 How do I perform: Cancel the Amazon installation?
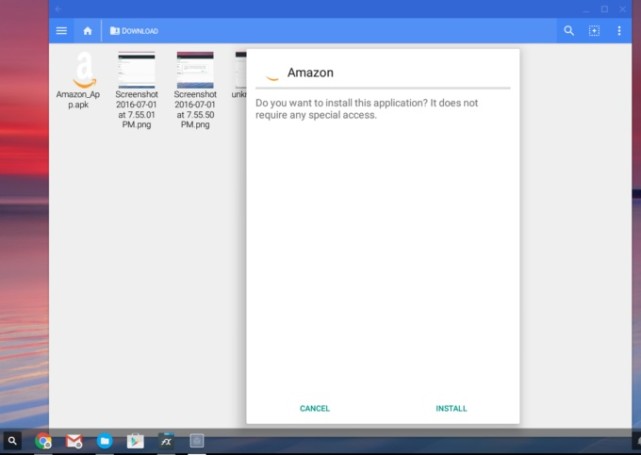[x=314, y=408]
